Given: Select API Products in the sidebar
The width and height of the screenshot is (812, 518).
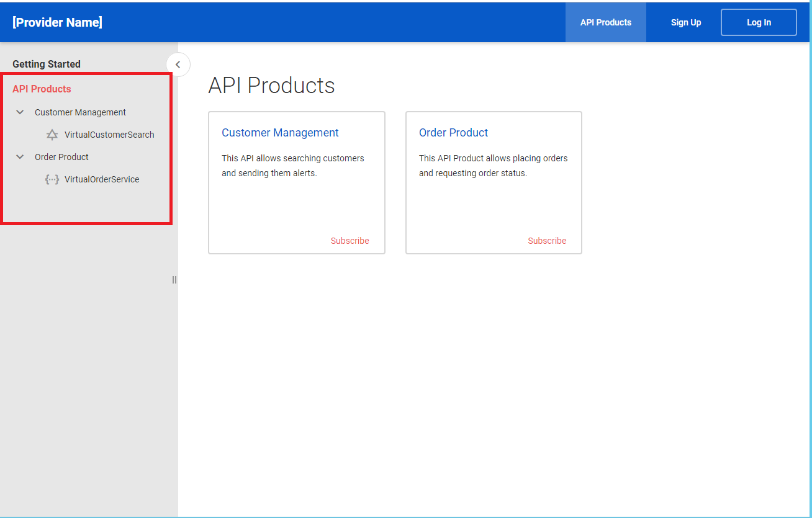Looking at the screenshot, I should (42, 89).
